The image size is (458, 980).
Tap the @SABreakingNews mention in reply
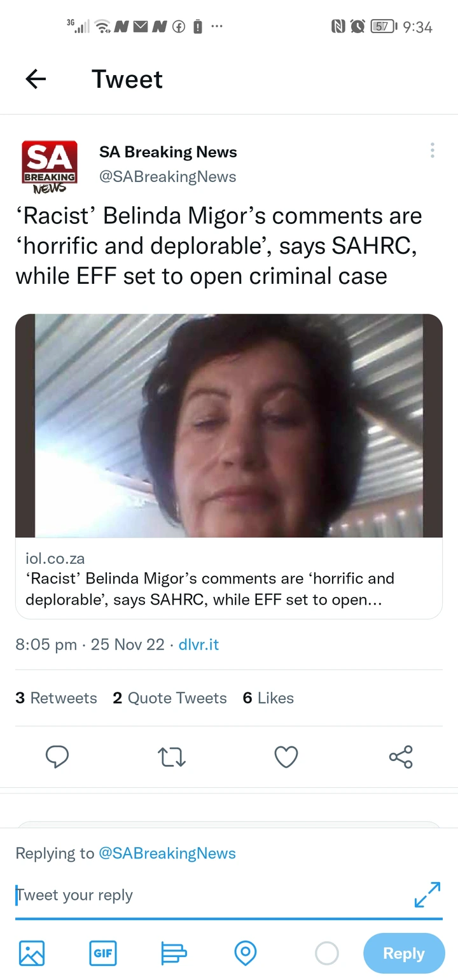click(x=167, y=853)
